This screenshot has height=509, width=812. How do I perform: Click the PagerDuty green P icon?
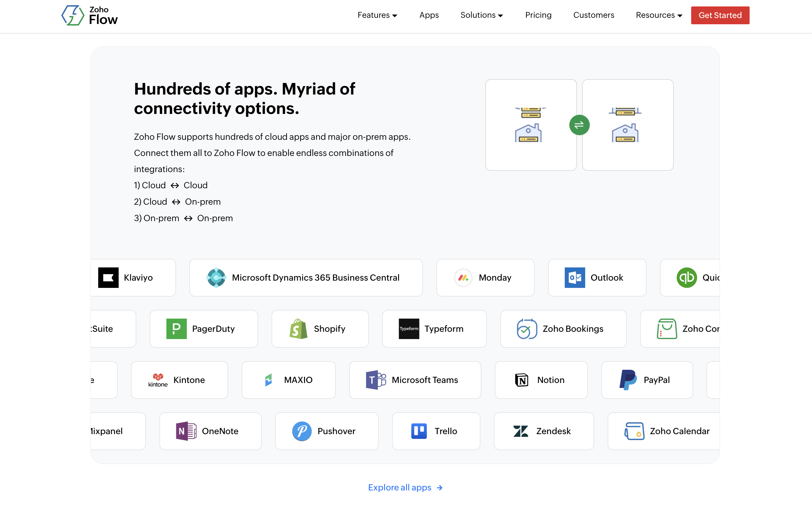tap(176, 329)
